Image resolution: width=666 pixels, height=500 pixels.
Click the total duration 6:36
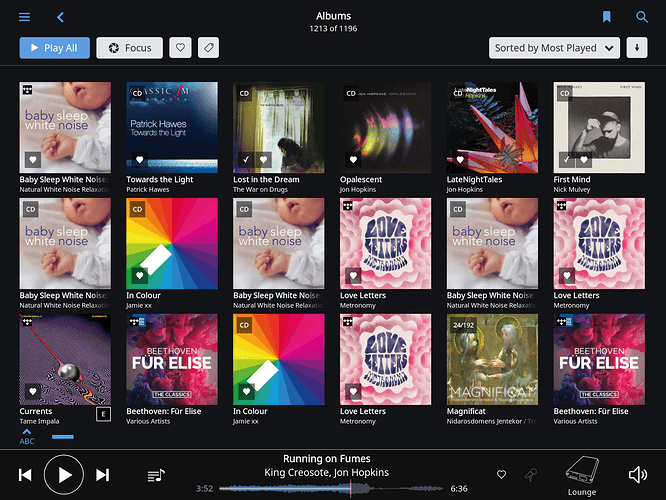click(x=459, y=489)
